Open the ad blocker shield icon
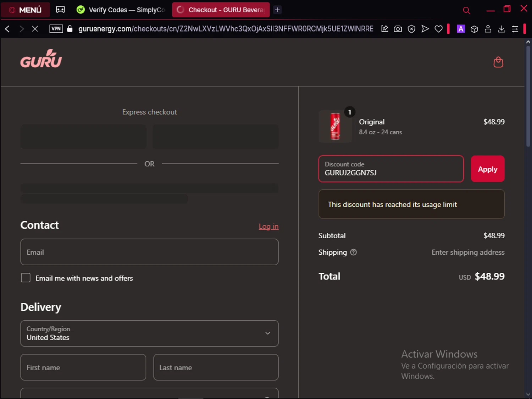 coord(411,29)
